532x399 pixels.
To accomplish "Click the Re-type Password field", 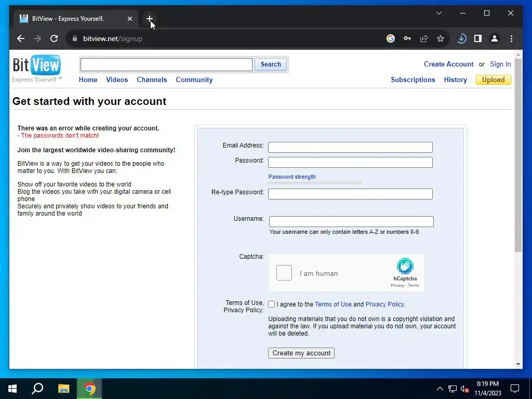I will tap(351, 194).
